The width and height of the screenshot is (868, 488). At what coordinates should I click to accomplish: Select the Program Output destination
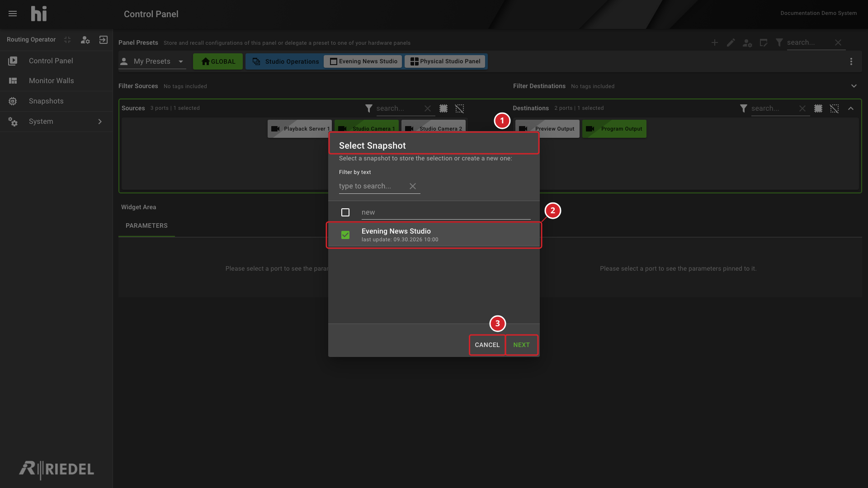click(x=614, y=129)
